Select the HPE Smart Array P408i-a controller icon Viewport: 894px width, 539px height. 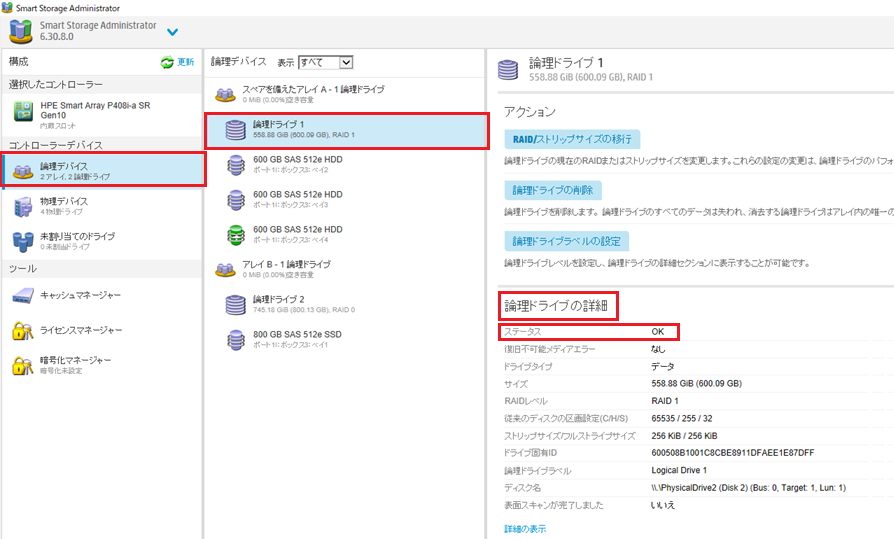[23, 111]
